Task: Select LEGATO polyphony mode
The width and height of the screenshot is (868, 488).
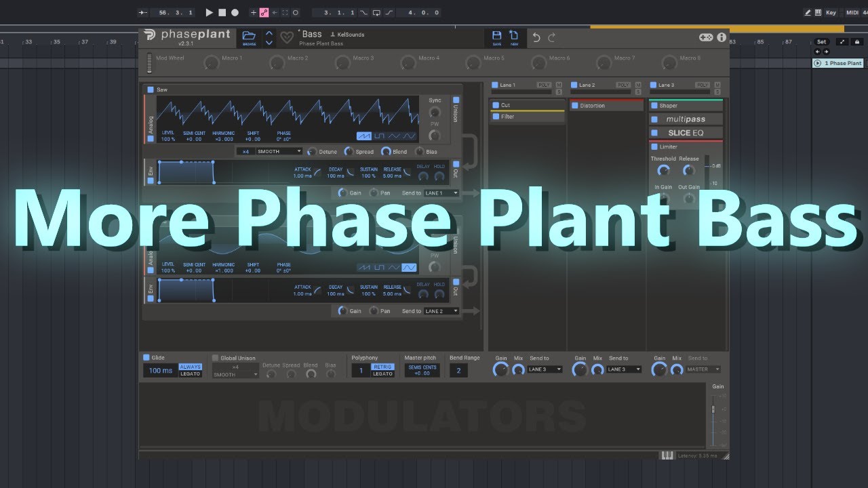Action: [382, 374]
